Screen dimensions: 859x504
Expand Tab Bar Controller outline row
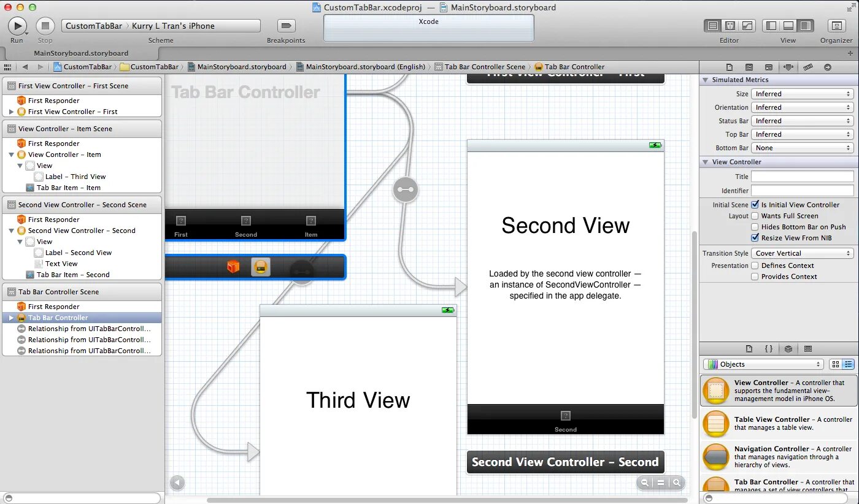(12, 318)
